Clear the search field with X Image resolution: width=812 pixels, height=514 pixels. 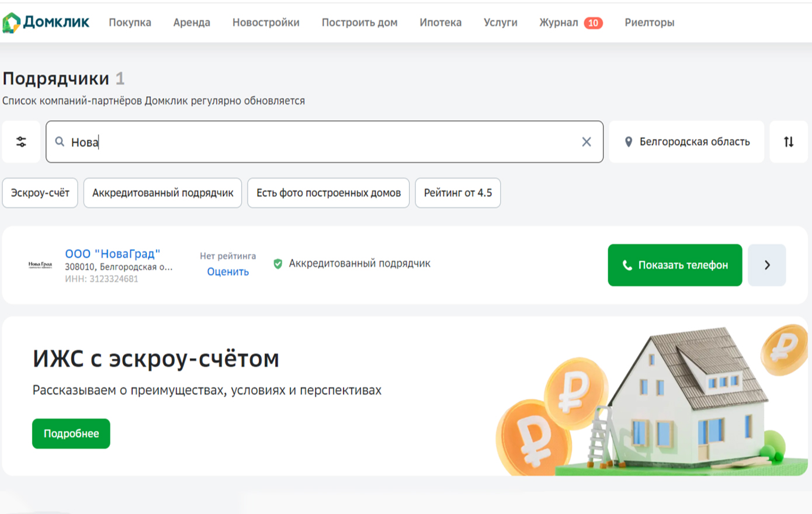[x=587, y=142]
